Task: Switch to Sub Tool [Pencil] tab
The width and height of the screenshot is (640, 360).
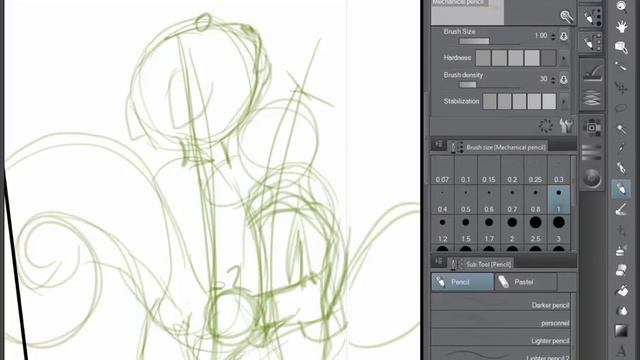Action: tap(481, 264)
